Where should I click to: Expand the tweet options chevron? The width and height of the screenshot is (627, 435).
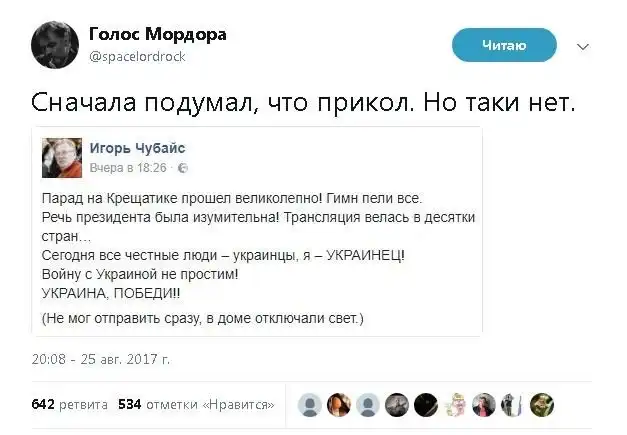click(584, 45)
